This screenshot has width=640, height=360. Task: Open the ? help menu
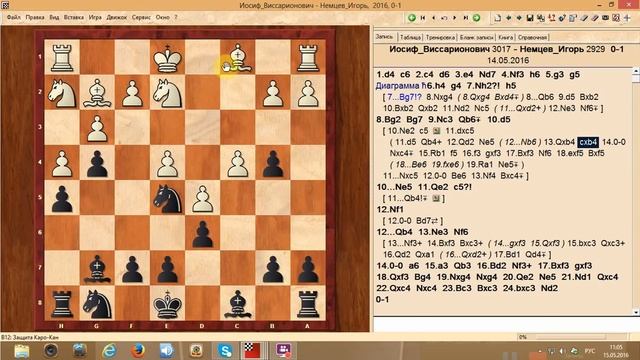176,17
